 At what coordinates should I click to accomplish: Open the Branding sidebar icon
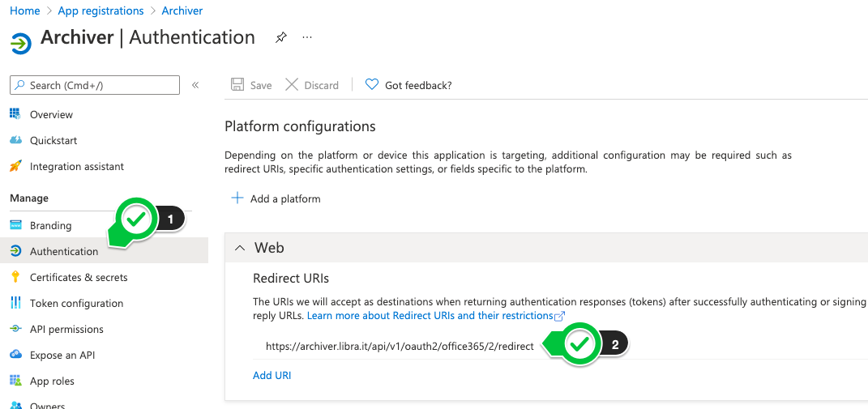click(15, 225)
